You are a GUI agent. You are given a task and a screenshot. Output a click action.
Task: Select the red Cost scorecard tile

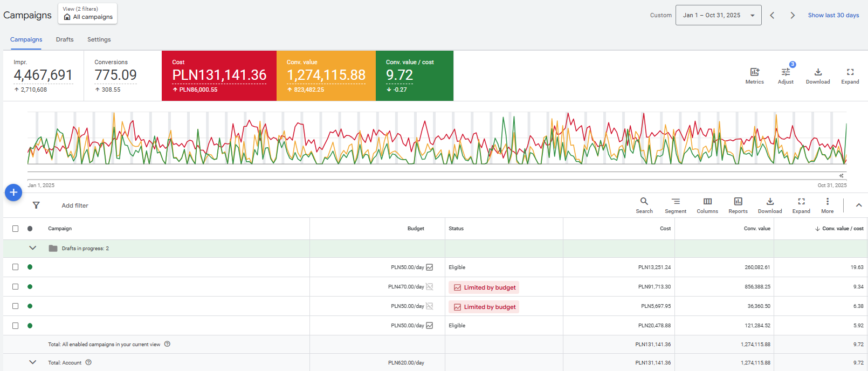[219, 75]
